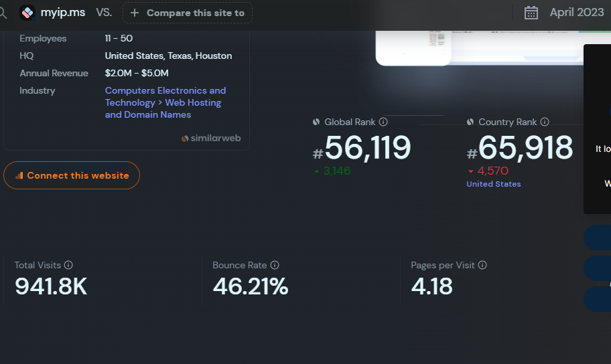The image size is (611, 364).
Task: Click the Annual Revenue label
Action: click(54, 73)
